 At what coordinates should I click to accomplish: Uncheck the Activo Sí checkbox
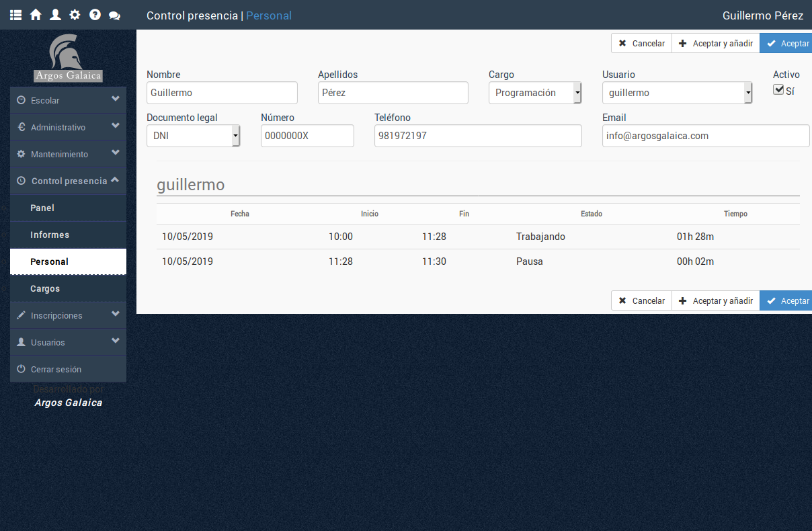(x=778, y=89)
